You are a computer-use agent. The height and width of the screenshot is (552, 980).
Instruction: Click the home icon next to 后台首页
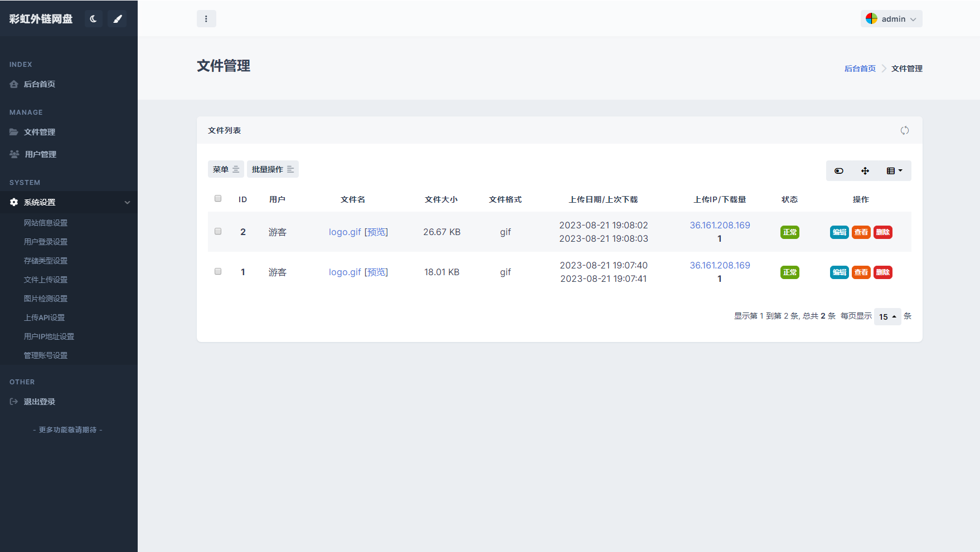pyautogui.click(x=14, y=84)
